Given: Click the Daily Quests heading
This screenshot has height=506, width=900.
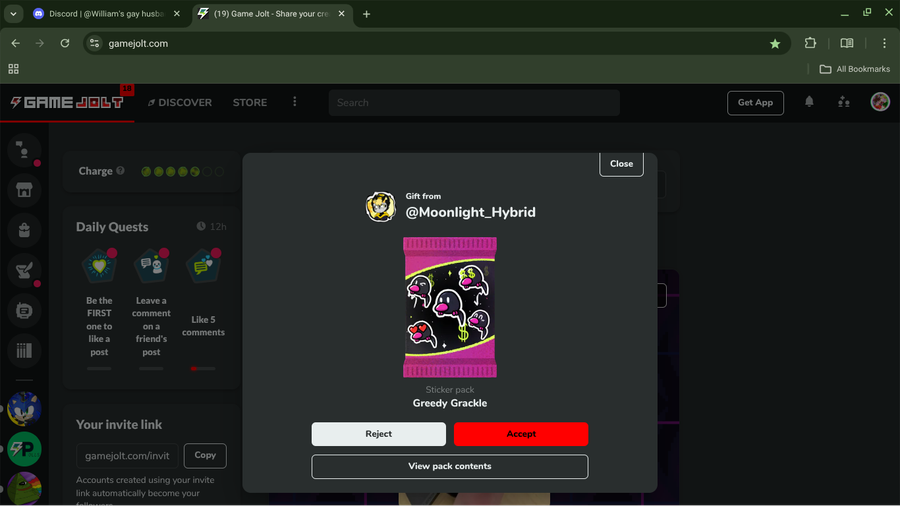Looking at the screenshot, I should (112, 227).
